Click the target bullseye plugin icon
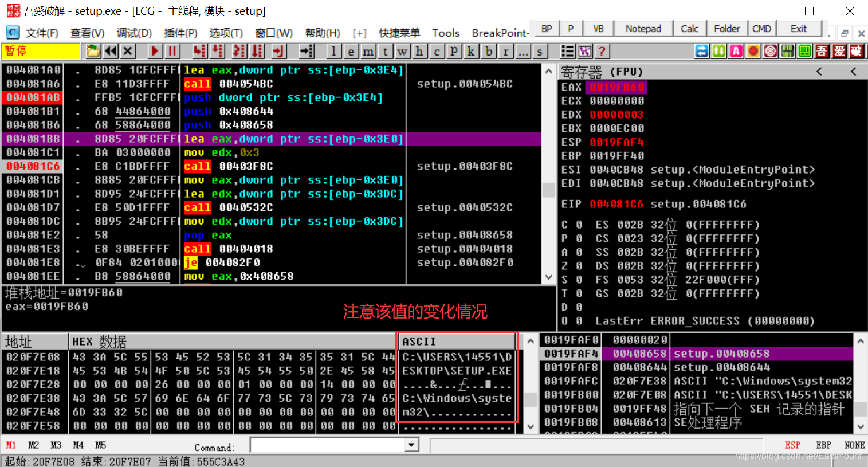Screen dimensions: 868x467 click(771, 51)
